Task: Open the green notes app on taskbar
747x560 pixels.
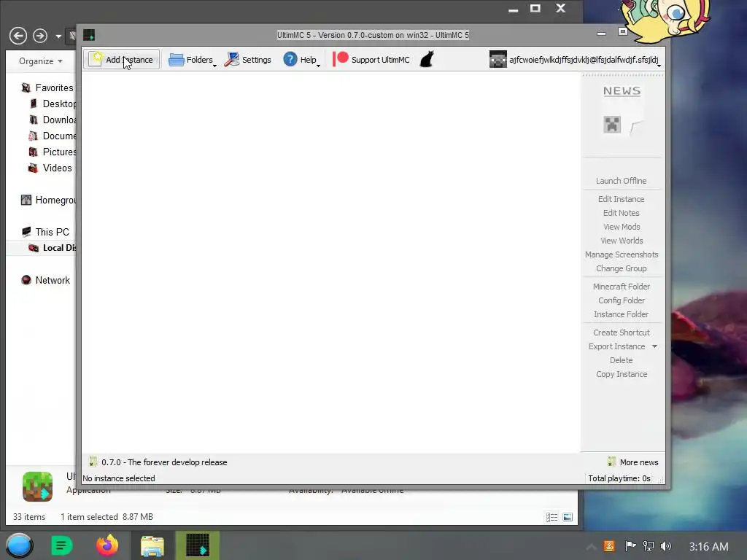Action: coord(61,545)
